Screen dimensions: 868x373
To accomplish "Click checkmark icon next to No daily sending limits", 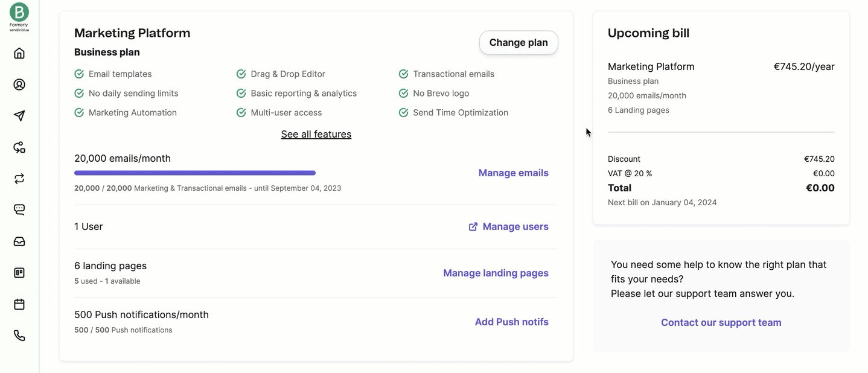I will (79, 94).
